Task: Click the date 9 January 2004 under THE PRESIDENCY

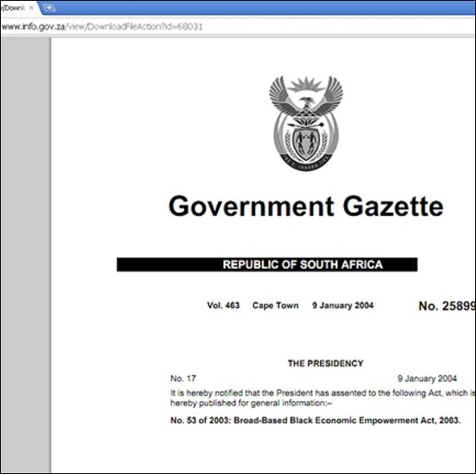Action: (427, 378)
